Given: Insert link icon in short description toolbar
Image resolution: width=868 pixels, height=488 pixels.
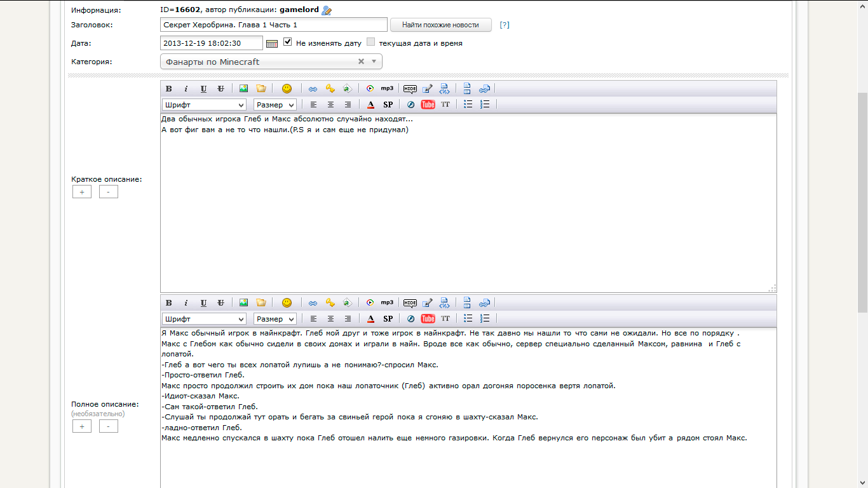Looking at the screenshot, I should tap(313, 89).
